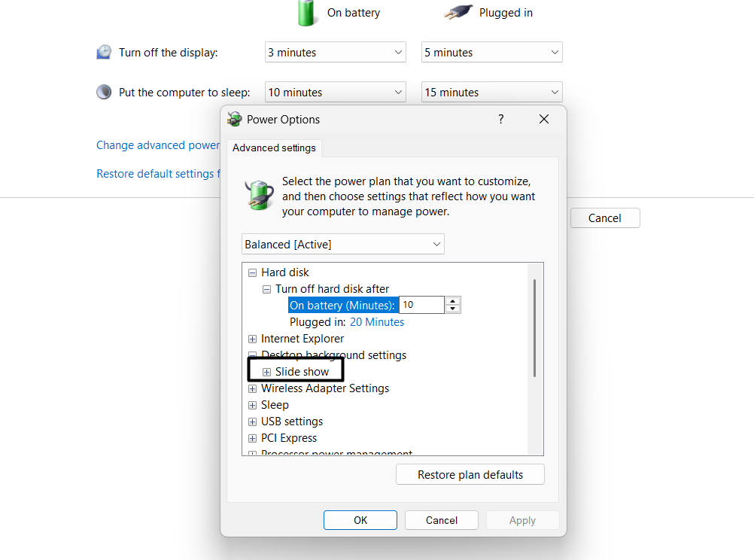
Task: Close the Power Options dialog
Action: [x=544, y=119]
